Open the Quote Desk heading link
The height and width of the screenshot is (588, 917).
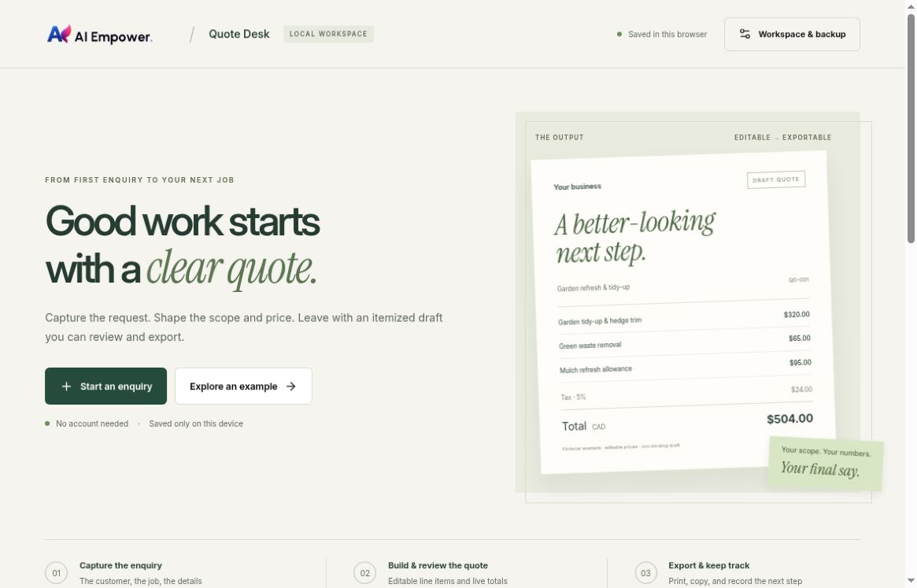coord(238,34)
